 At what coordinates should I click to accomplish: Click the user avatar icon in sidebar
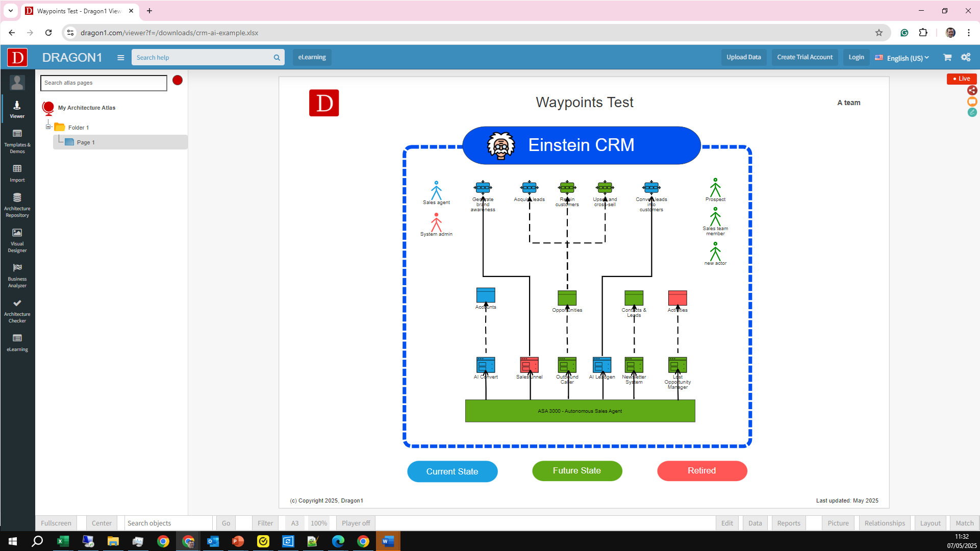(x=17, y=82)
